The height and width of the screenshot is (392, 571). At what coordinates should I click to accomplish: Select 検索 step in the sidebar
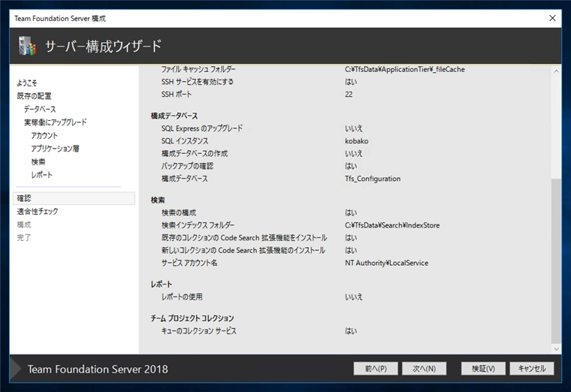coord(38,161)
